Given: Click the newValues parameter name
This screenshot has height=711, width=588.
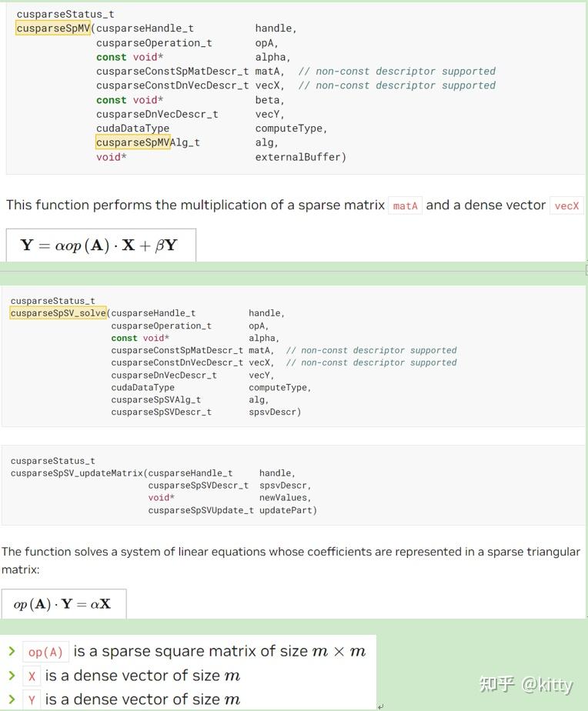Looking at the screenshot, I should point(285,498).
